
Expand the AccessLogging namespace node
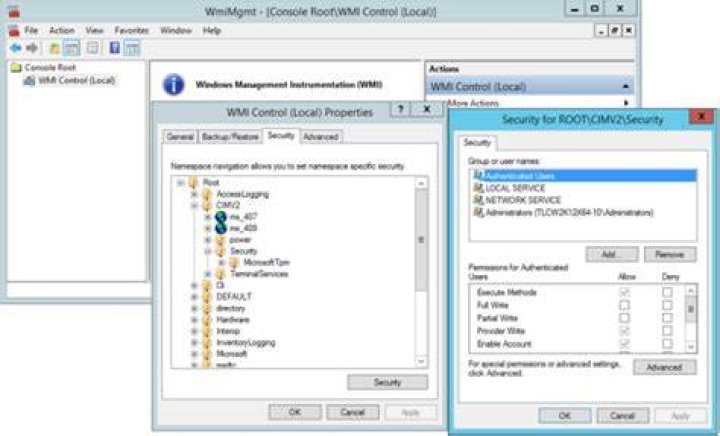194,194
